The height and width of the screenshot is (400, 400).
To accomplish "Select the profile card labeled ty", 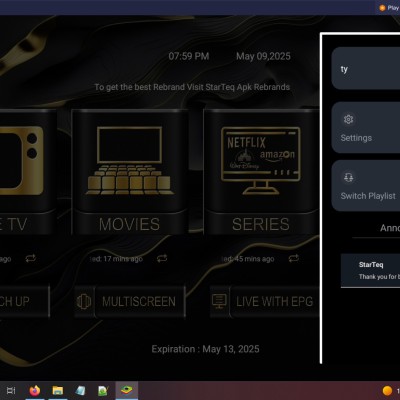I will [x=366, y=68].
